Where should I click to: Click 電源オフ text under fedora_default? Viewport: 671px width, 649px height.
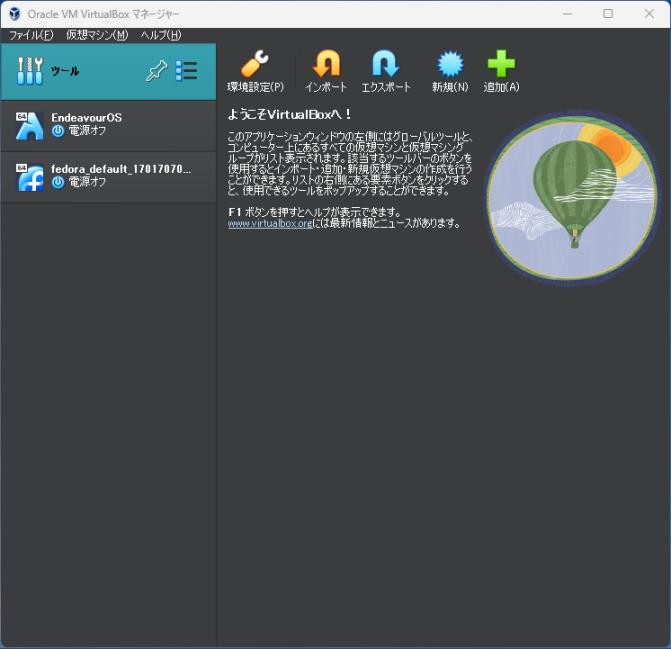tap(87, 182)
